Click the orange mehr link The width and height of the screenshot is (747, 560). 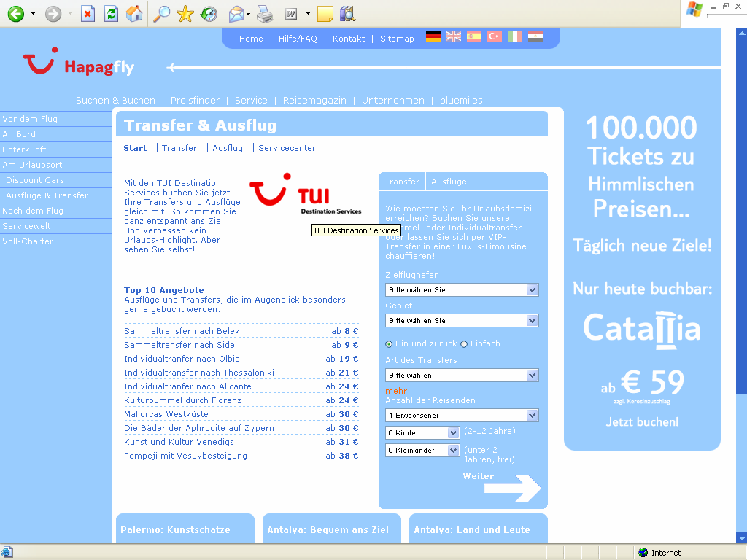pos(396,391)
